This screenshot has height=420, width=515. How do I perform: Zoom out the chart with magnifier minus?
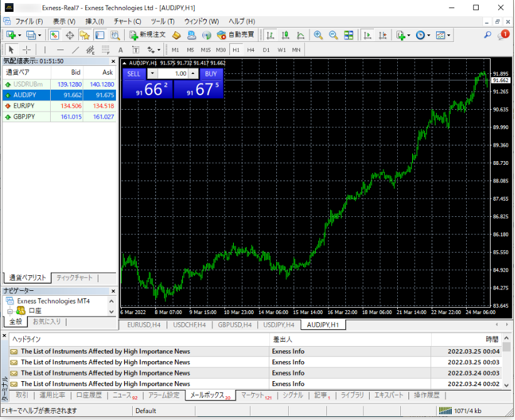(333, 35)
